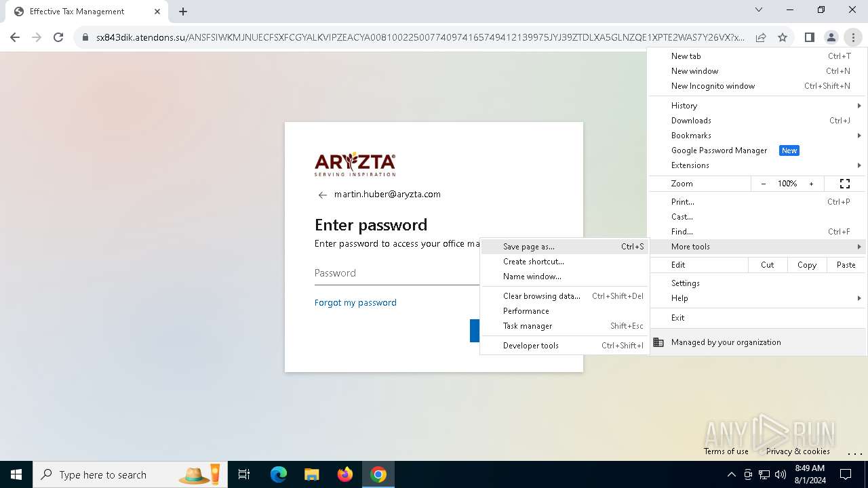Viewport: 868px width, 488px height.
Task: Select Print... from the menu
Action: 757,202
